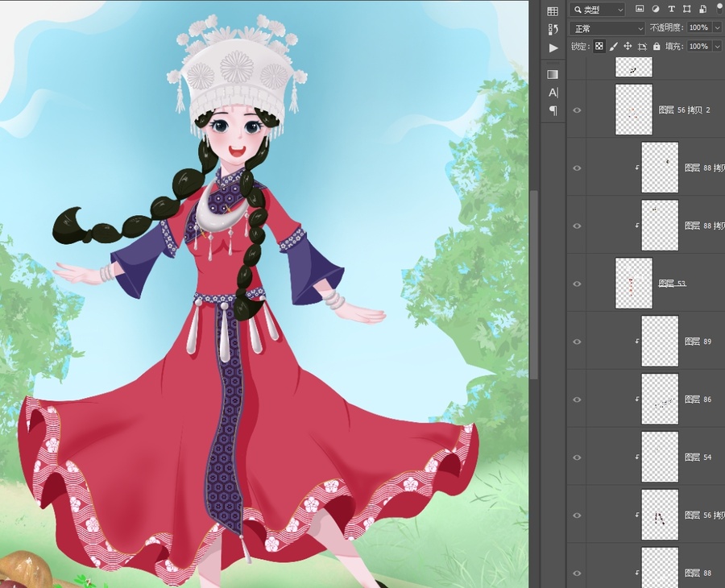This screenshot has width=725, height=588.
Task: Open the Swatches grid panel icon
Action: click(x=553, y=11)
